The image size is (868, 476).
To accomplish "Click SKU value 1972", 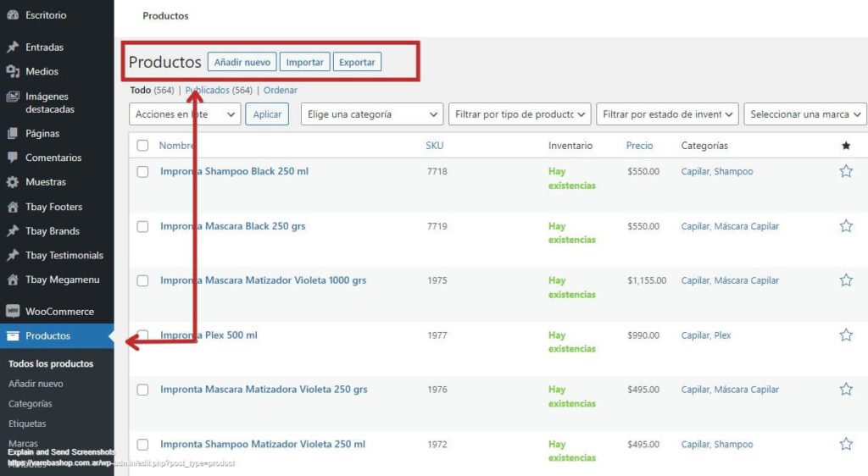I will coord(437,444).
